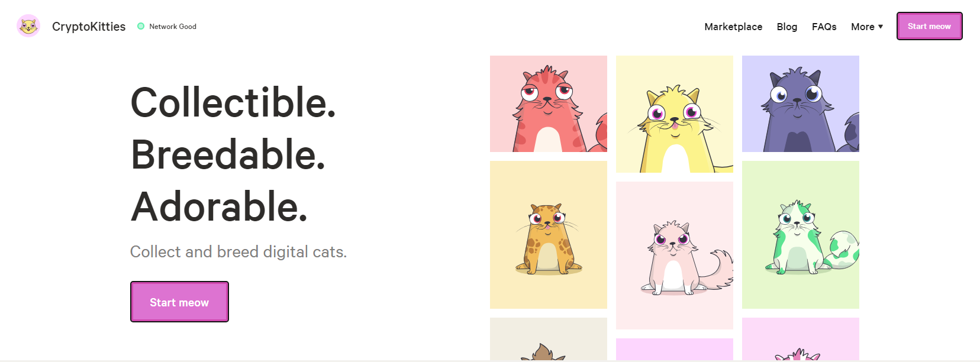Click the empty lavender card at bottom
This screenshot has width=980, height=362.
click(675, 349)
